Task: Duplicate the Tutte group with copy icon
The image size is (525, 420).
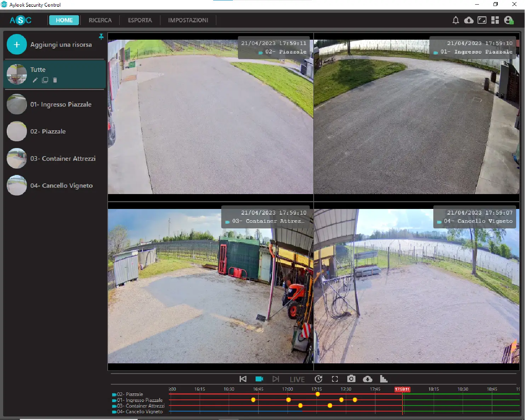Action: click(x=45, y=80)
